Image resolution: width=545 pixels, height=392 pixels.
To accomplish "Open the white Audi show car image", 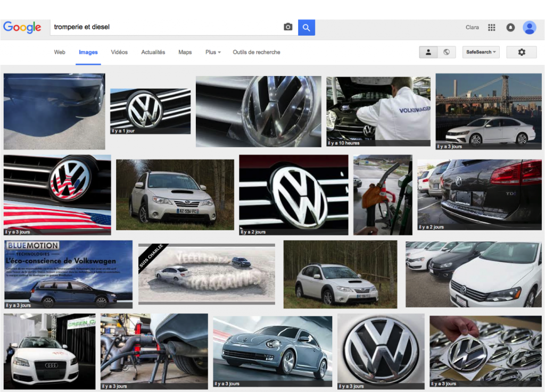I will [49, 352].
